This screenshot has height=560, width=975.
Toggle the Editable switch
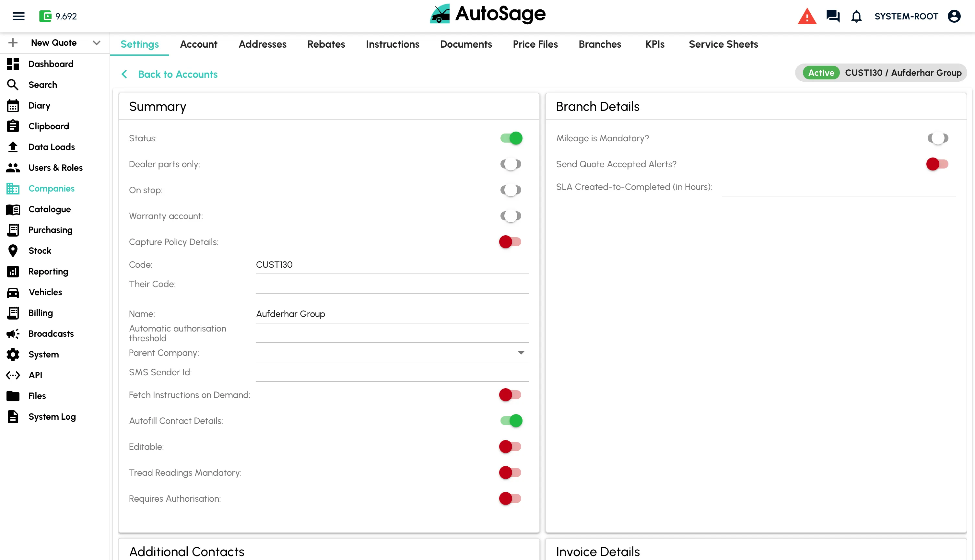pos(510,447)
